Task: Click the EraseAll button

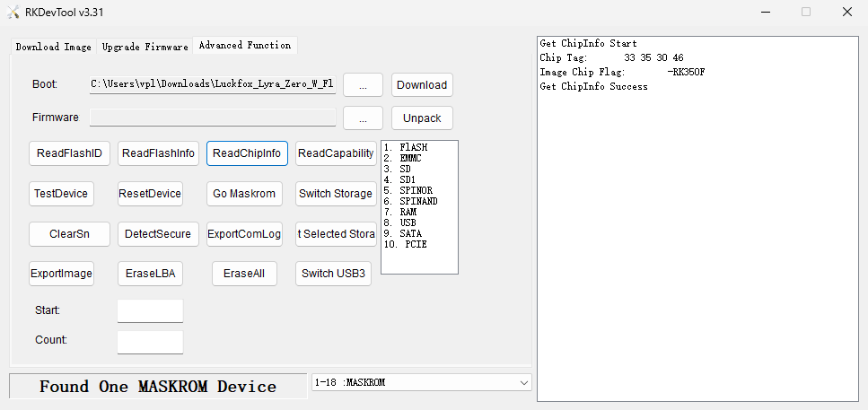Action: point(244,274)
